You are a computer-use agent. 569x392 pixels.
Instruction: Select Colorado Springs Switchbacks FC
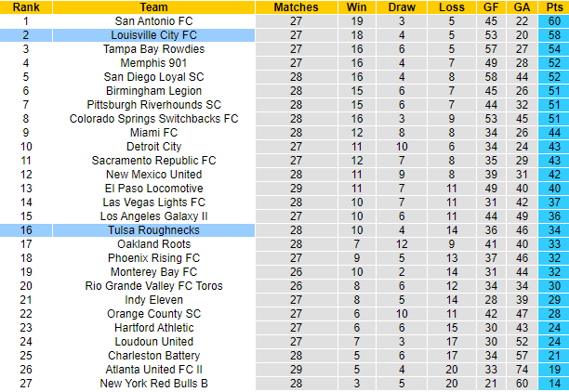tap(153, 118)
